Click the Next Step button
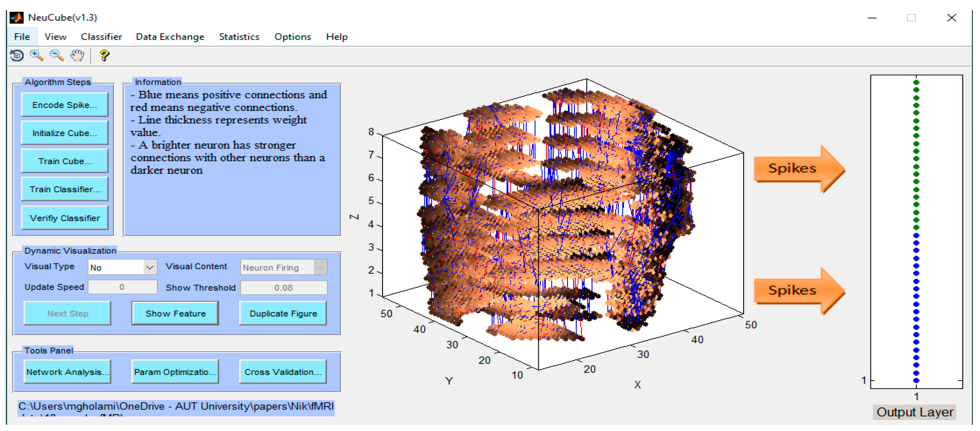 point(67,313)
